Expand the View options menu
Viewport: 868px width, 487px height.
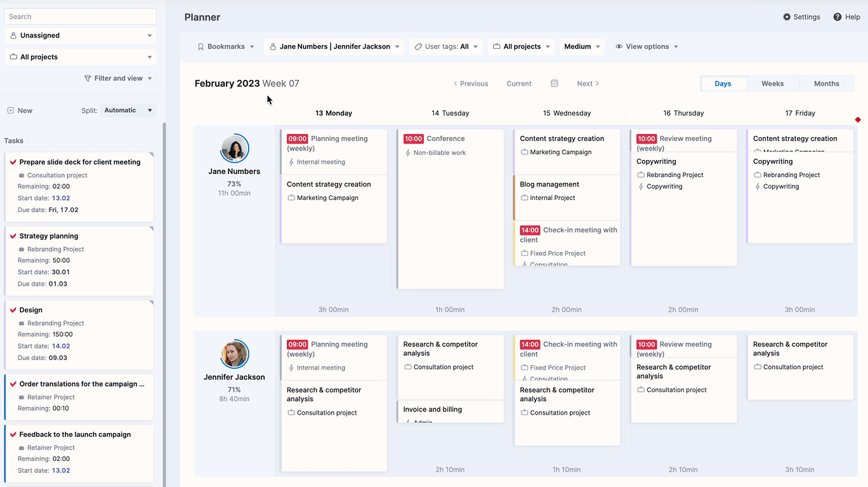pos(647,46)
